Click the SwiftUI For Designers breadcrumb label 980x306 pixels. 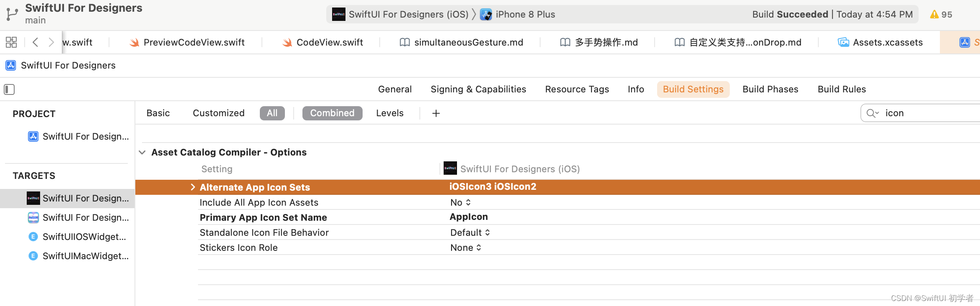click(68, 66)
